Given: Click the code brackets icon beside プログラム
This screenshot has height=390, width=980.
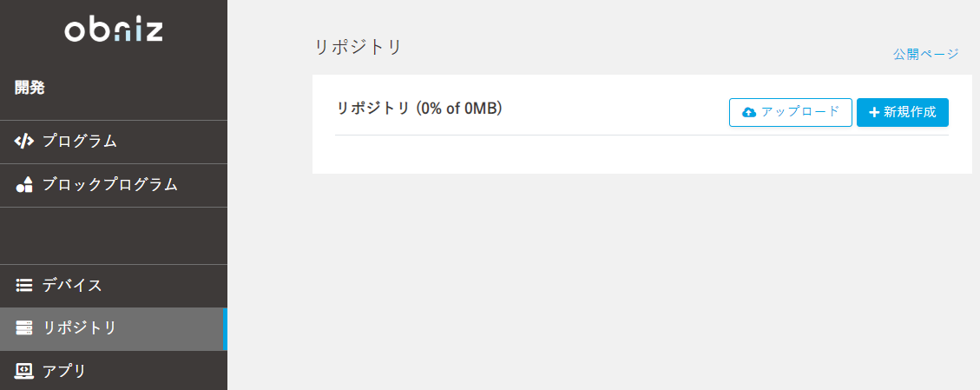Looking at the screenshot, I should 23,142.
